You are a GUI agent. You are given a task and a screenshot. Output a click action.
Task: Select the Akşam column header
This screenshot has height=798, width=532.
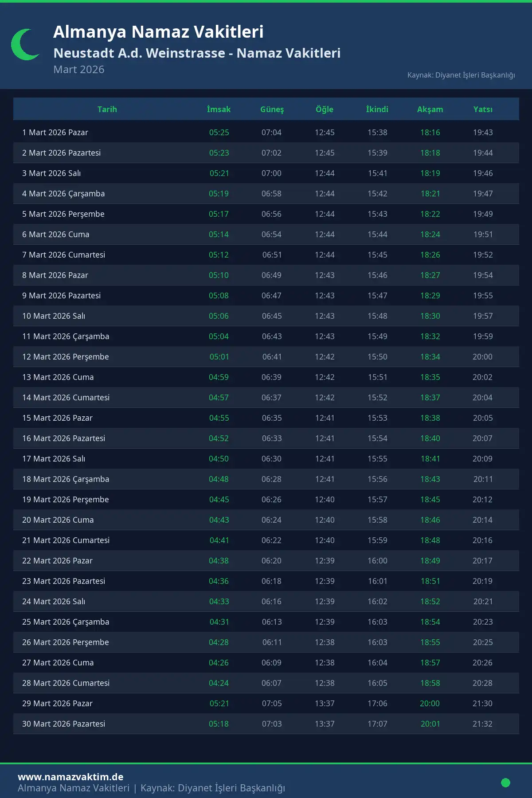click(430, 110)
